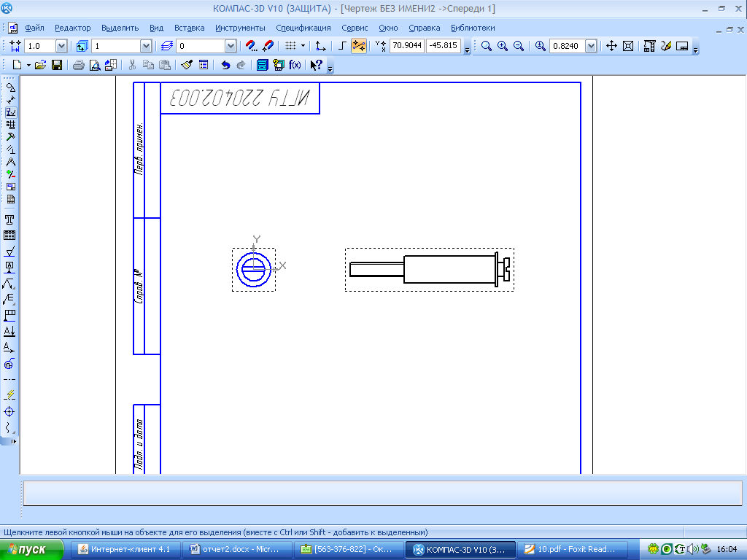747x560 pixels.
Task: Toggle the disable snaps magnet icon
Action: [x=268, y=46]
